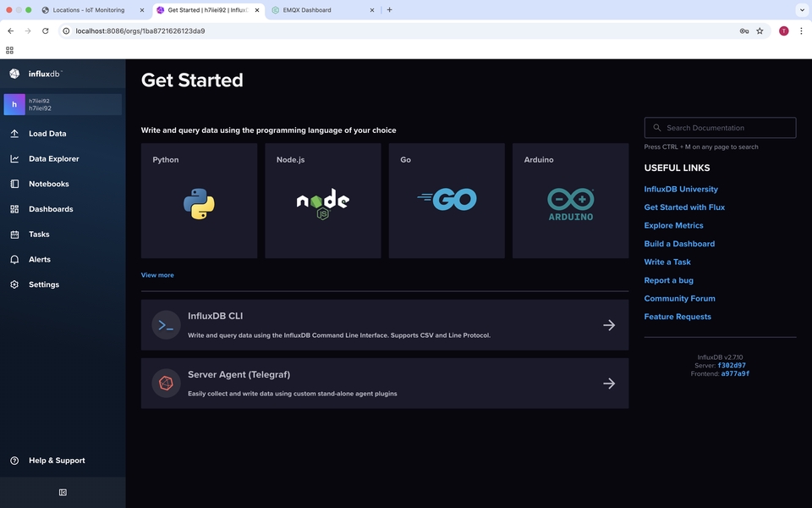Click the Tasks calendar icon

(14, 235)
